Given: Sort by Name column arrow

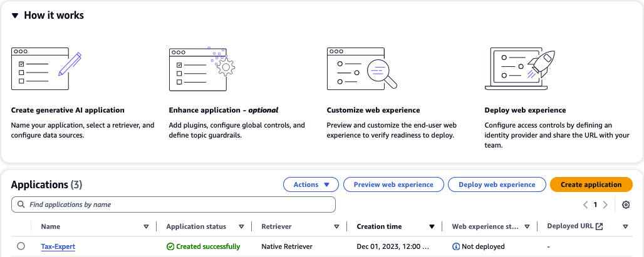Looking at the screenshot, I should click(147, 226).
